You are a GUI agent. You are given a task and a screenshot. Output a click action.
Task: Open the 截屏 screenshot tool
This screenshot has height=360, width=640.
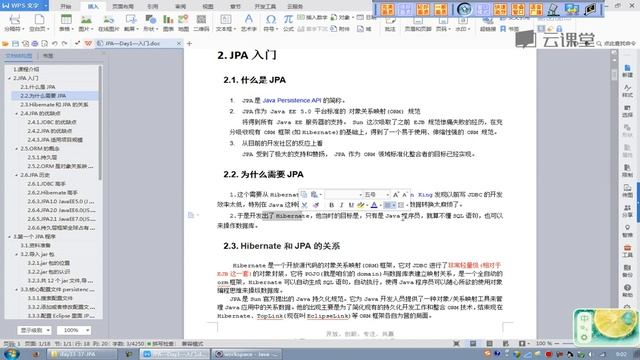pos(131,23)
